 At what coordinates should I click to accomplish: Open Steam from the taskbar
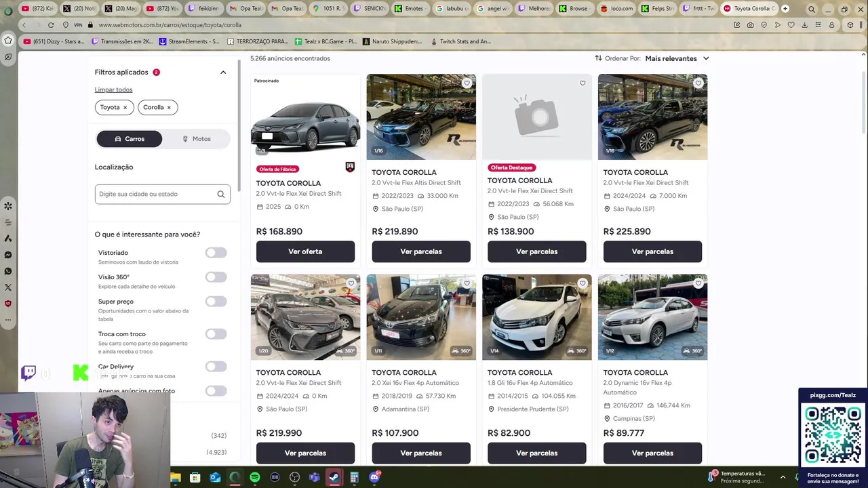(334, 478)
